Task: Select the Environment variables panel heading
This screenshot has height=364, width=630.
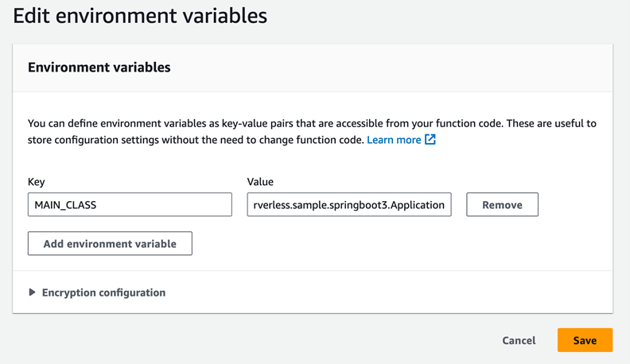Action: pyautogui.click(x=99, y=68)
